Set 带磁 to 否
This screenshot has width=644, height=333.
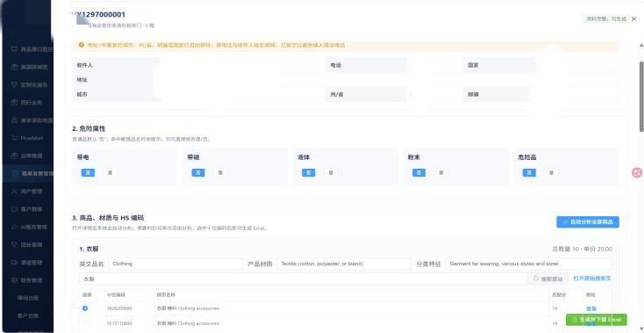pos(198,173)
